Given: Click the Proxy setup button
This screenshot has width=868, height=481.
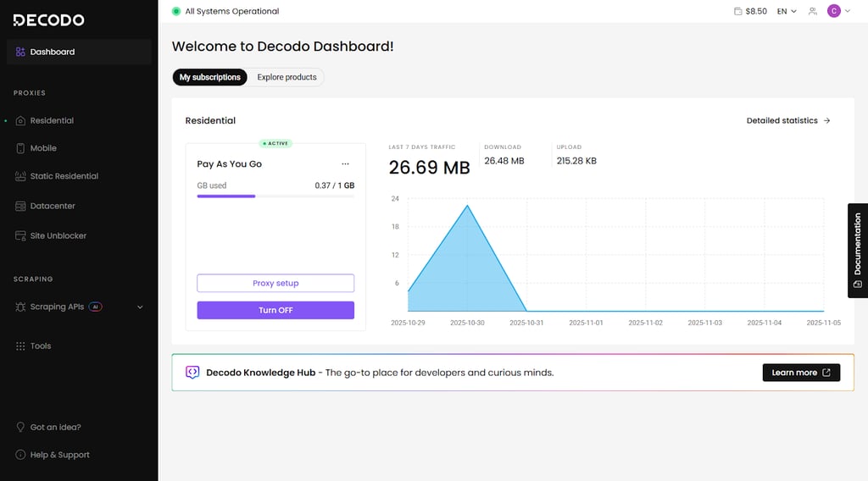Looking at the screenshot, I should 275,283.
